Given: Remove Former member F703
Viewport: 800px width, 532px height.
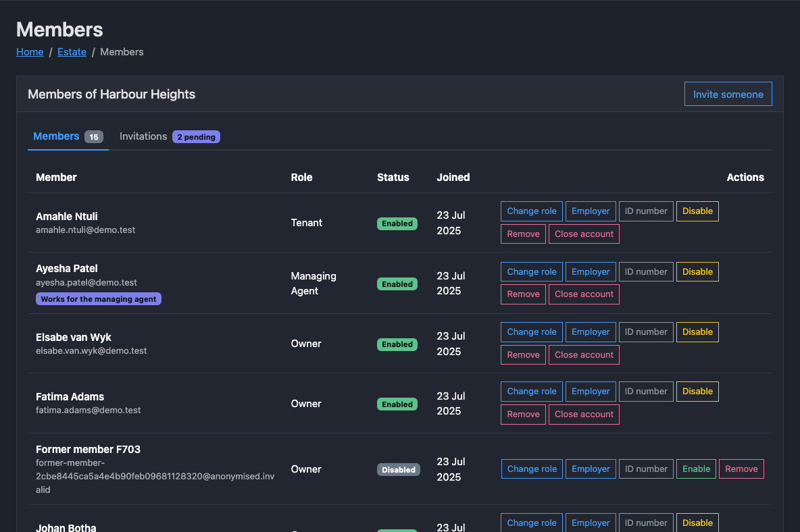Looking at the screenshot, I should click(741, 469).
